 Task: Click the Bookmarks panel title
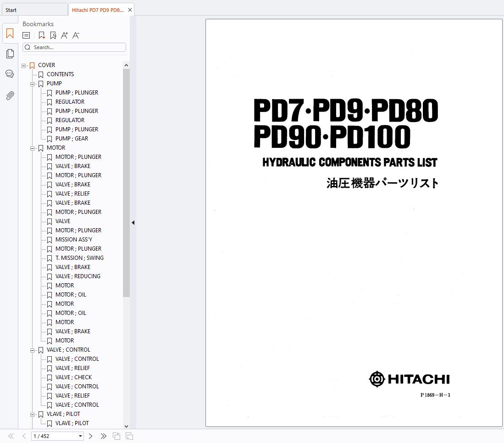(38, 24)
